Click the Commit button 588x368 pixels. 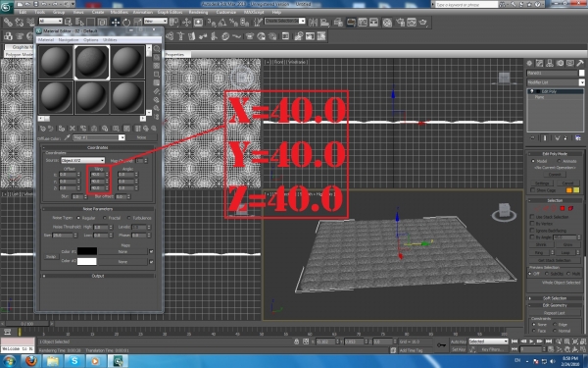[555, 175]
